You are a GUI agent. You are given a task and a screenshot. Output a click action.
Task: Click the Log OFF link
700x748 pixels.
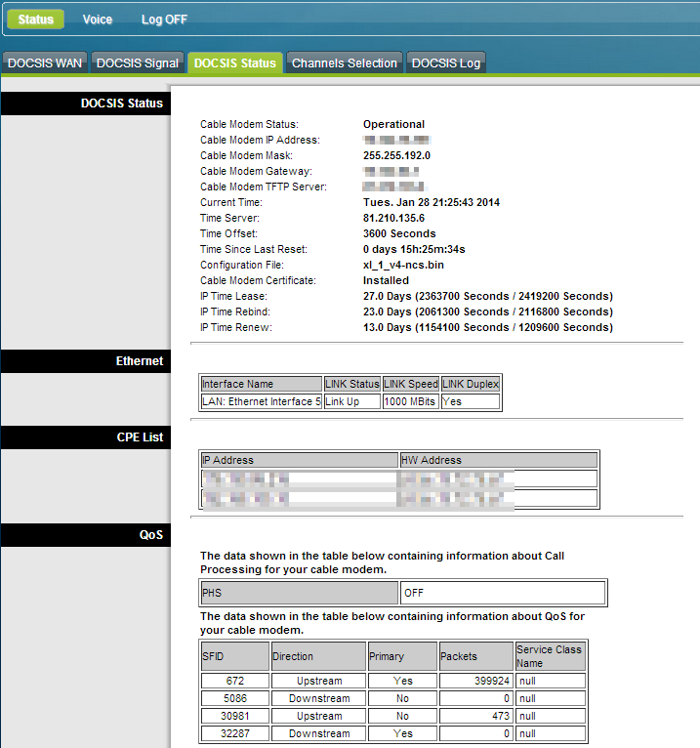164,20
